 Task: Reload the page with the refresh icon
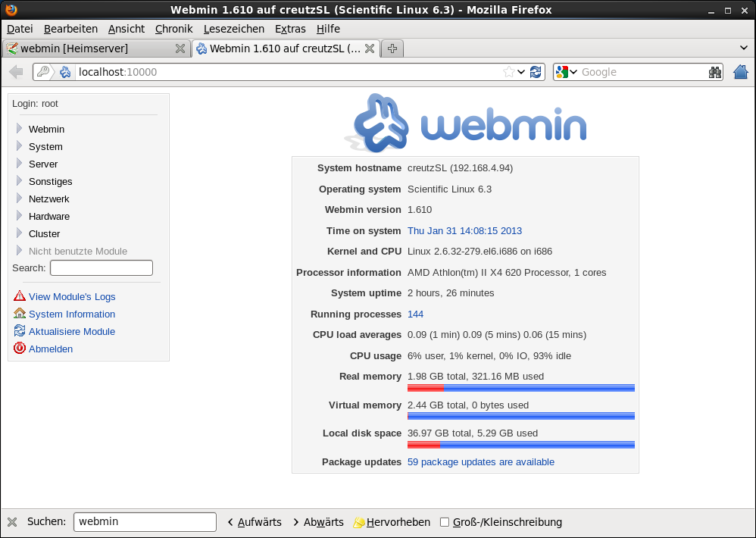click(536, 72)
